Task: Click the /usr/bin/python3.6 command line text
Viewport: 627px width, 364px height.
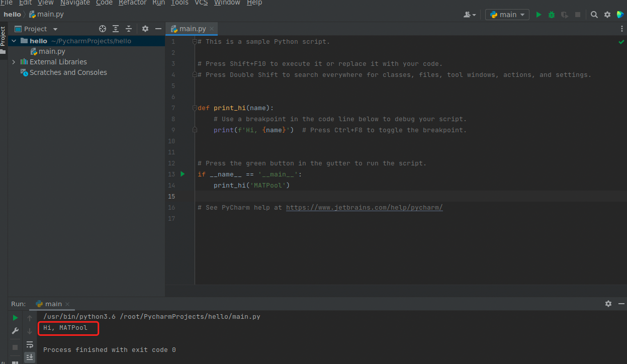Action: 152,317
